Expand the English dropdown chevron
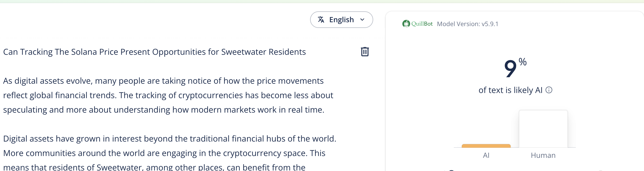The width and height of the screenshot is (644, 171). point(362,20)
